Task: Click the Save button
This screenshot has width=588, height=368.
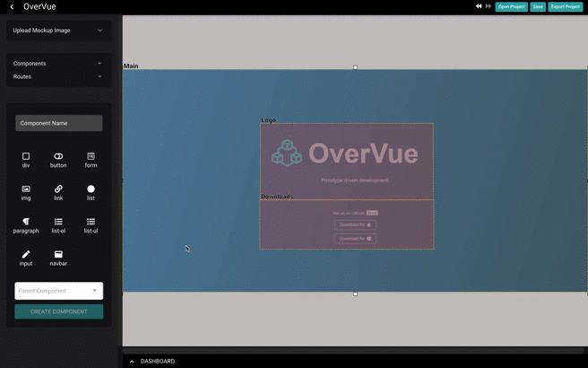Action: click(538, 7)
